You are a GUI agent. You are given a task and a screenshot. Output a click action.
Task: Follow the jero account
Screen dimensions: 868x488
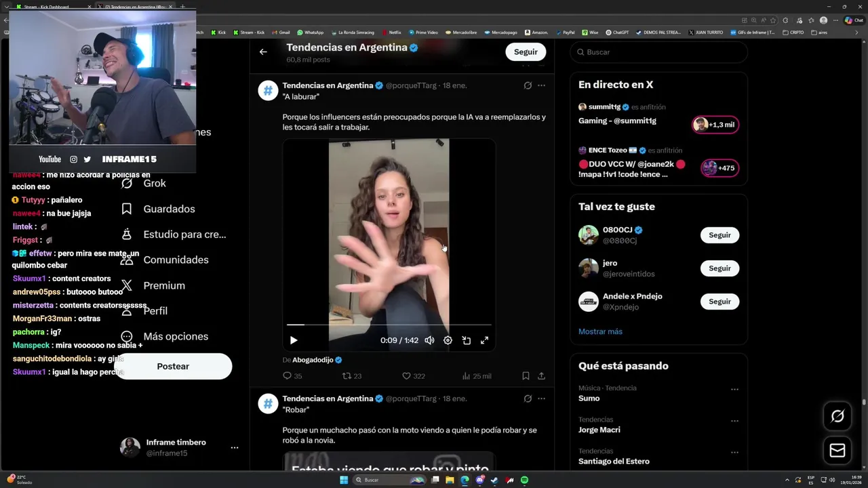tap(719, 268)
